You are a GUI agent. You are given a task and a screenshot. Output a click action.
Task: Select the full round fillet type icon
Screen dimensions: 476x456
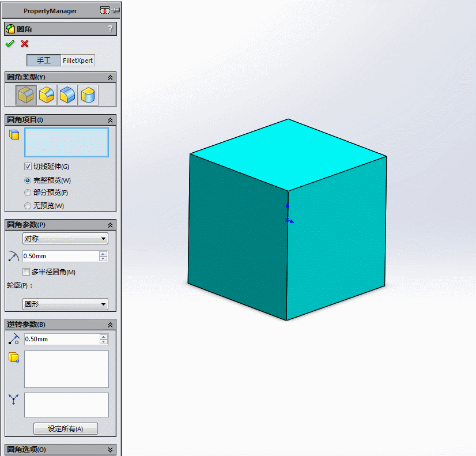(88, 95)
